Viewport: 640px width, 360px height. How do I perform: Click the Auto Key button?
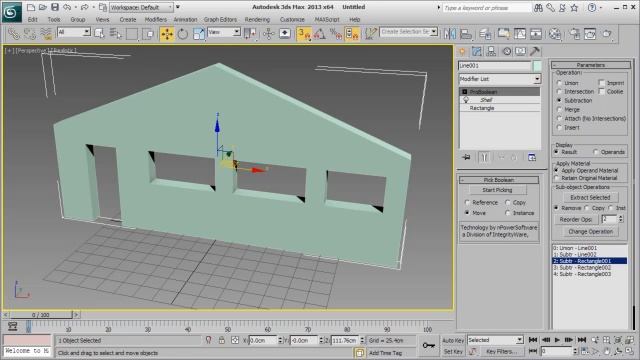453,340
